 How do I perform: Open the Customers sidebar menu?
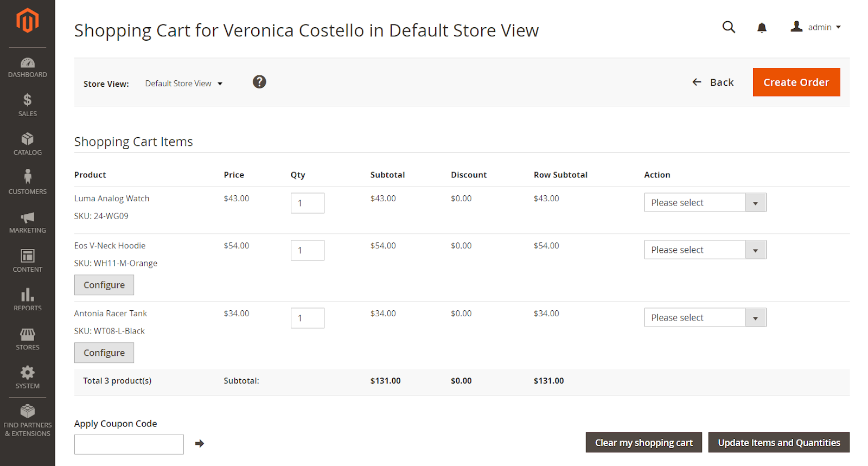click(27, 182)
